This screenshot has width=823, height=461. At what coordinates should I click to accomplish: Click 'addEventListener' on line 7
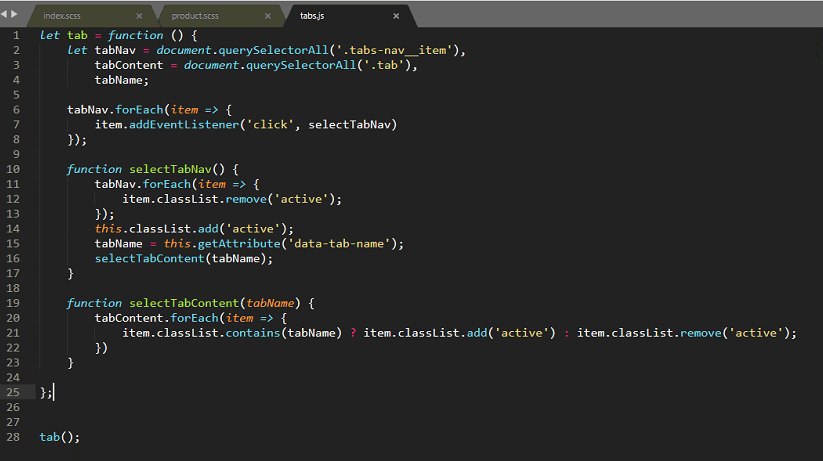[184, 124]
